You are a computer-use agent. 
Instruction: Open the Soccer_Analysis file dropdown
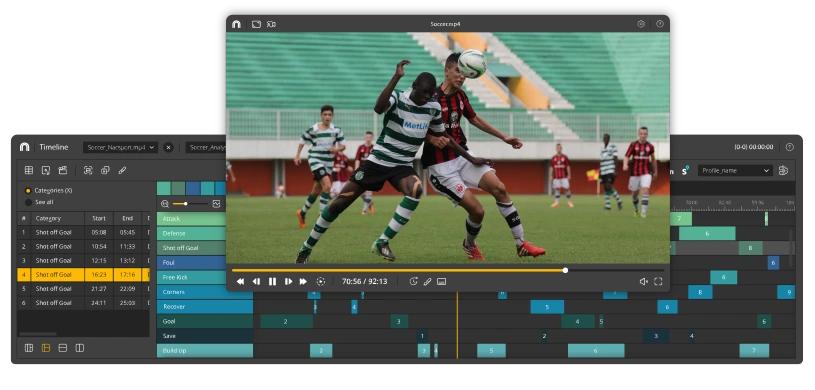click(206, 147)
